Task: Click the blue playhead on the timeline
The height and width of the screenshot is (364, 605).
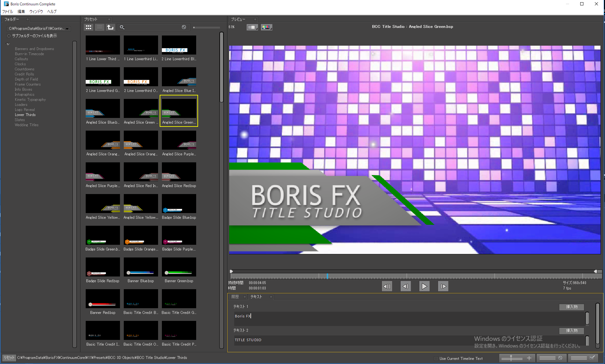Action: point(327,276)
